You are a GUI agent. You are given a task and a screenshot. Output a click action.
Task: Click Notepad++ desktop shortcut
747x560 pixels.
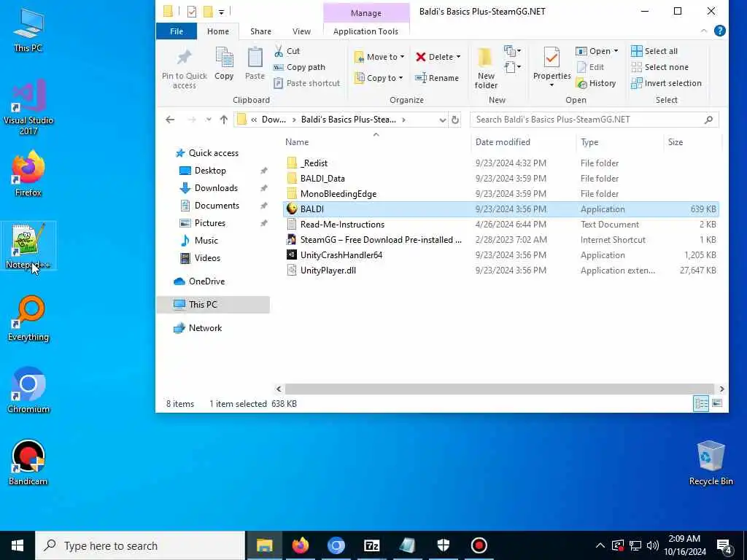pos(28,246)
